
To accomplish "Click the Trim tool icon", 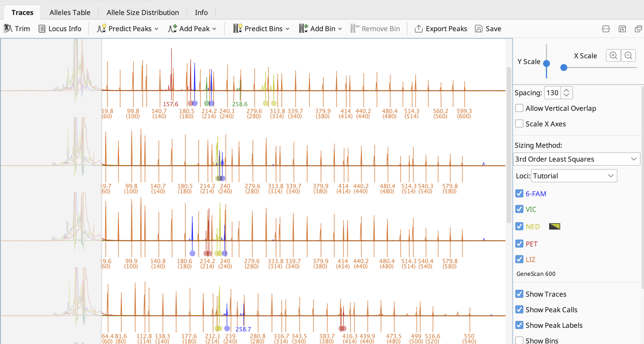I will [8, 29].
